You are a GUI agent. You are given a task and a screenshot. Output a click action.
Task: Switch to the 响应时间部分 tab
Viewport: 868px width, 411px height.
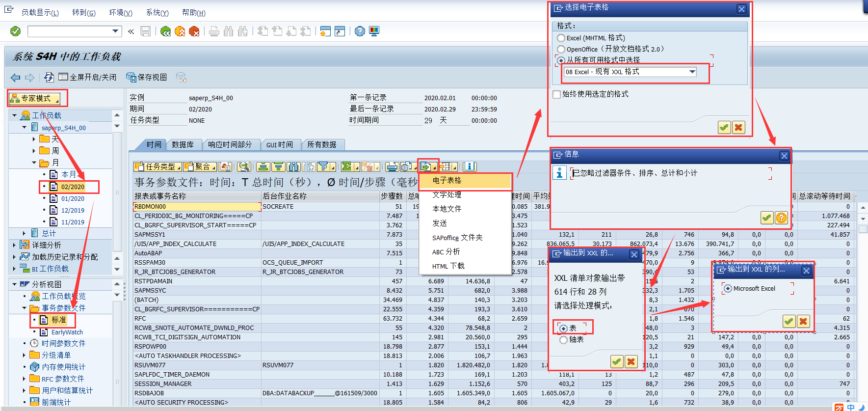click(x=230, y=144)
